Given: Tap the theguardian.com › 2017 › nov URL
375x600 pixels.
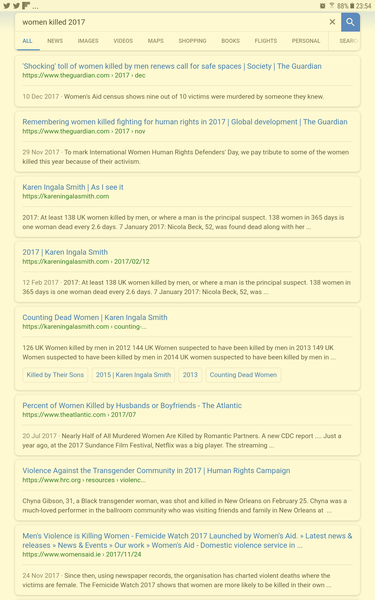Looking at the screenshot, I should [84, 131].
